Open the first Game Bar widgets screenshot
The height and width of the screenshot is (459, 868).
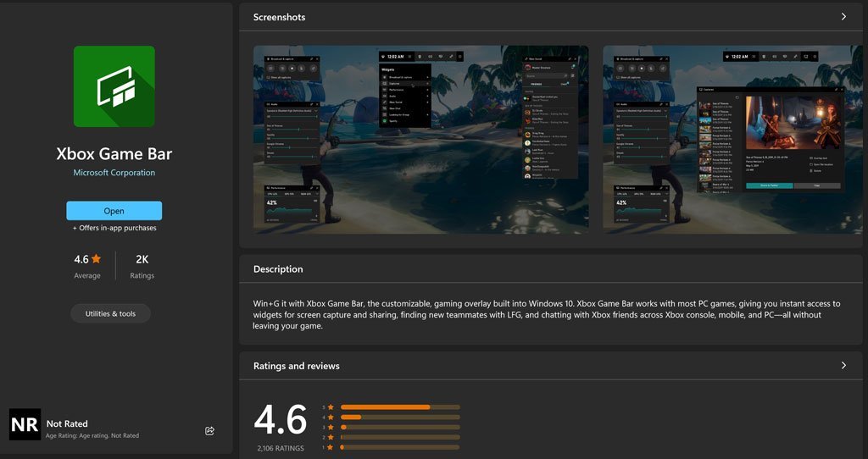click(x=421, y=140)
